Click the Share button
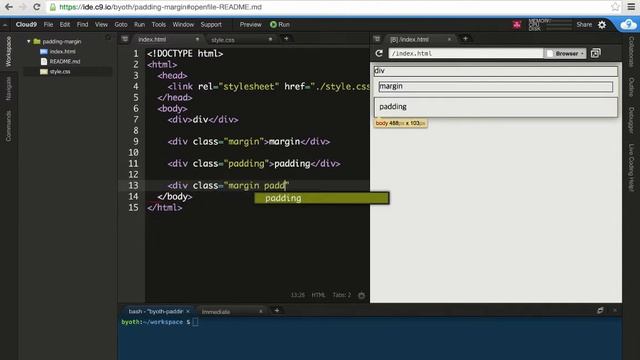Viewport: 640px width, 360px height. coord(584,24)
